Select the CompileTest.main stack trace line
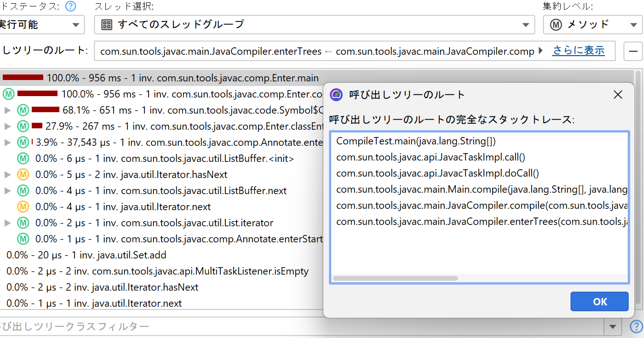The width and height of the screenshot is (644, 338). pos(416,141)
